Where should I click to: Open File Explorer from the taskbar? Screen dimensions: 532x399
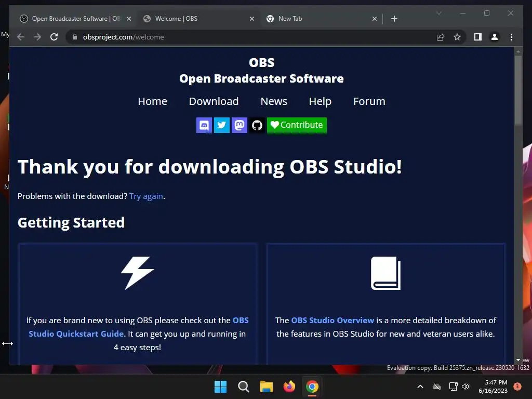[267, 387]
